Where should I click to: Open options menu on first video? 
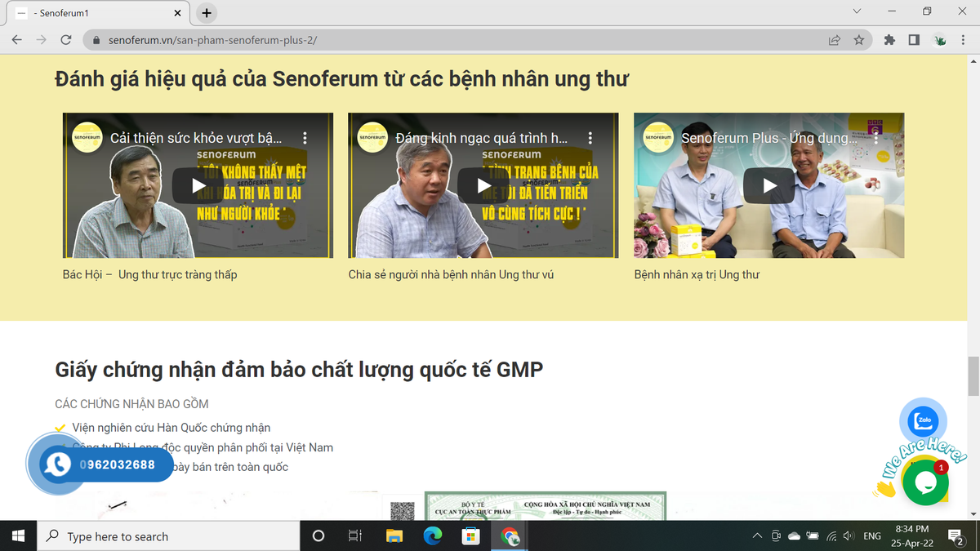coord(305,138)
